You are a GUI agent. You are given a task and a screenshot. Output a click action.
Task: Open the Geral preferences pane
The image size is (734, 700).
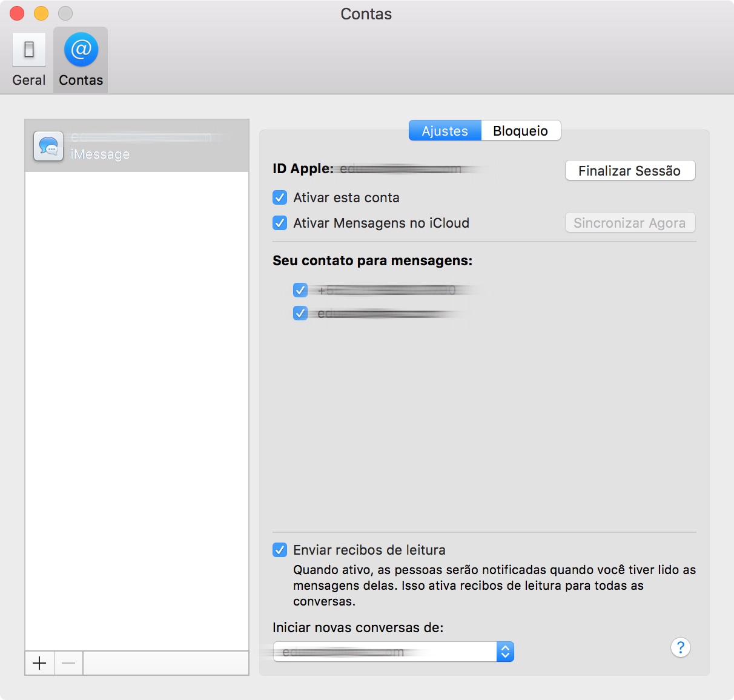point(29,60)
